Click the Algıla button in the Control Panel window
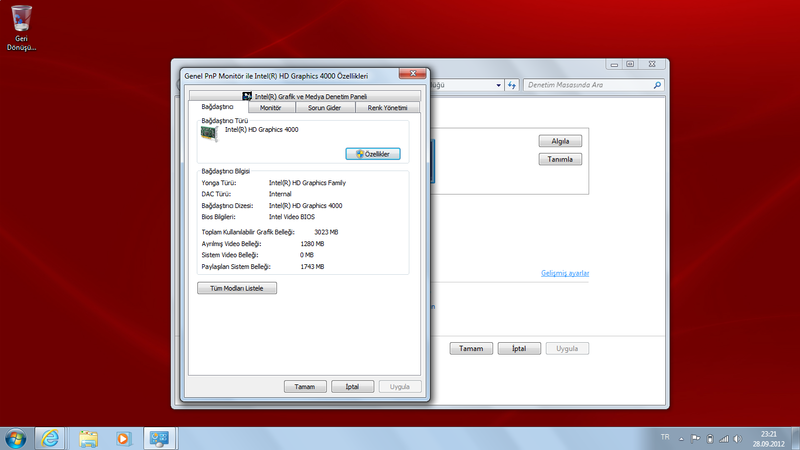 tap(560, 141)
